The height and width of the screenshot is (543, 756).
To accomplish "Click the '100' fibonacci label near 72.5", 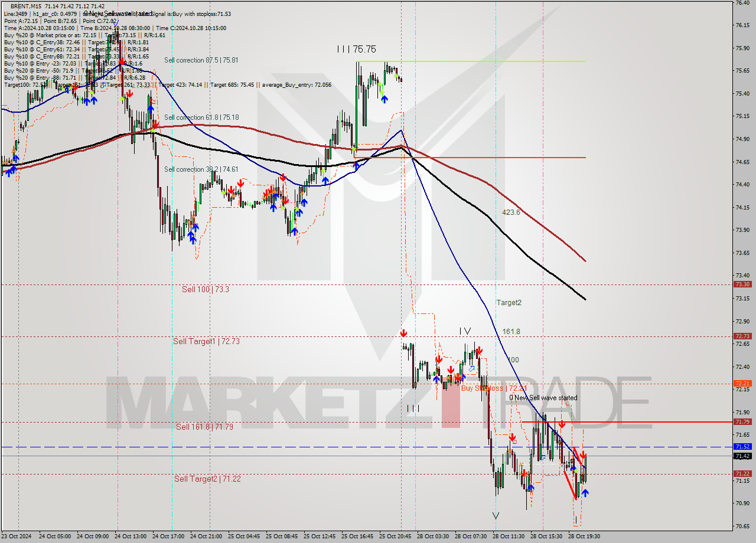I will (x=513, y=359).
